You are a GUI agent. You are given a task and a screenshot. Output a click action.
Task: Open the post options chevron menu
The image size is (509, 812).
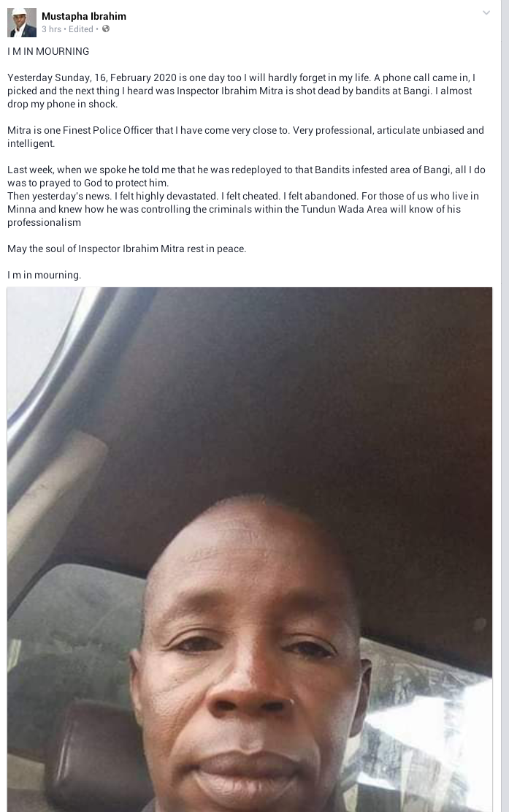pos(486,13)
